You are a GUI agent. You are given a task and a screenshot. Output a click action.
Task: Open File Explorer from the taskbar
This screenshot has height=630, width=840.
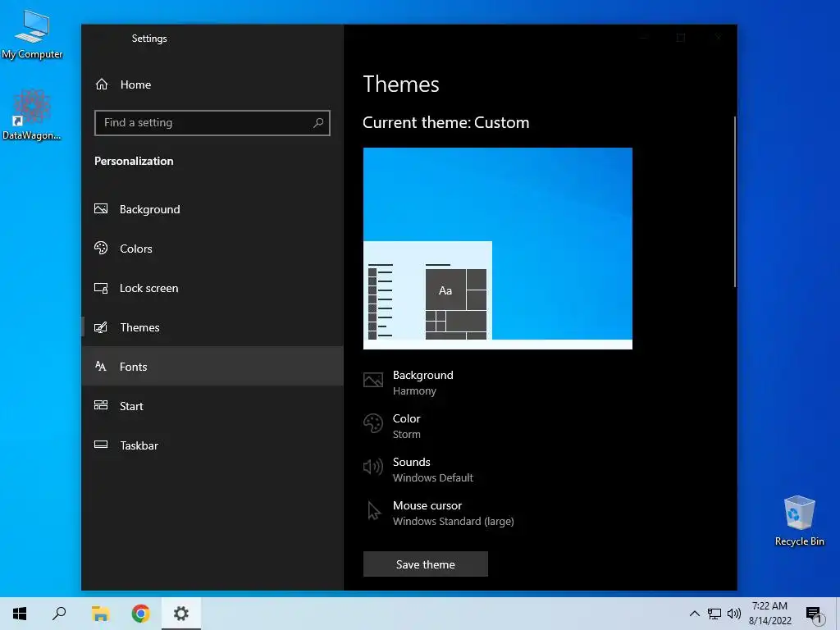click(x=100, y=614)
